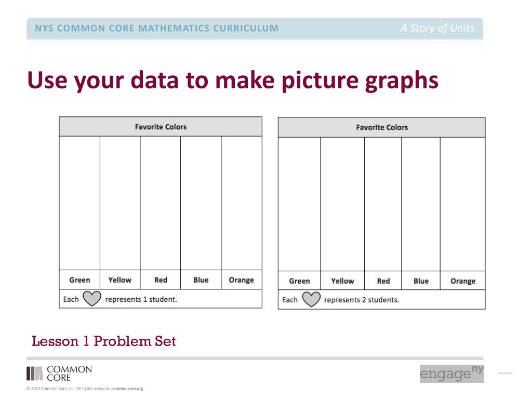
Task: Select the Yellow label in the right graph
Action: [x=342, y=281]
